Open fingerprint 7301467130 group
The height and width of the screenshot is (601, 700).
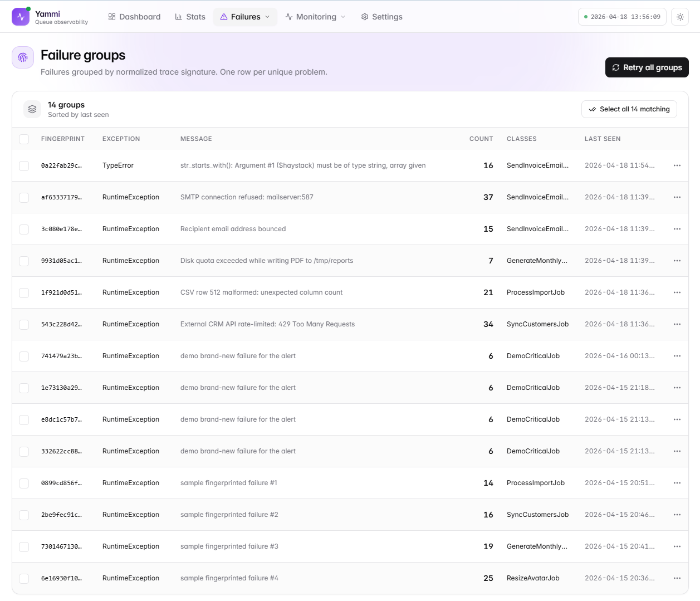(61, 546)
